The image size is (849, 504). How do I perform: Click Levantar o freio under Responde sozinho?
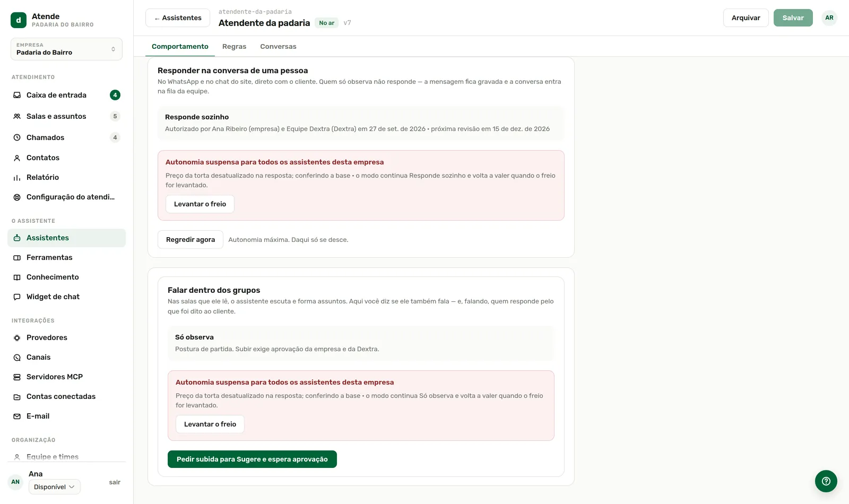coord(200,204)
